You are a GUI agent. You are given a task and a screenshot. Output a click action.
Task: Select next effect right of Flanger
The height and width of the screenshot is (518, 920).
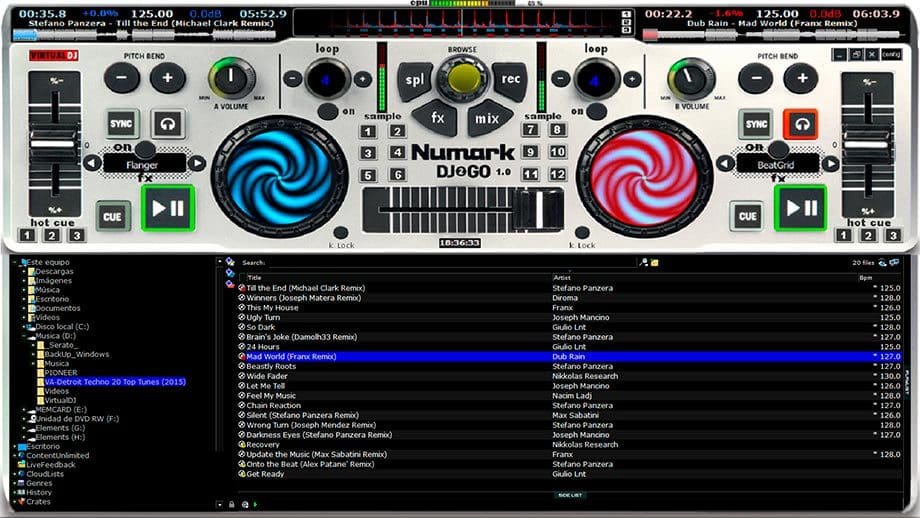(197, 163)
